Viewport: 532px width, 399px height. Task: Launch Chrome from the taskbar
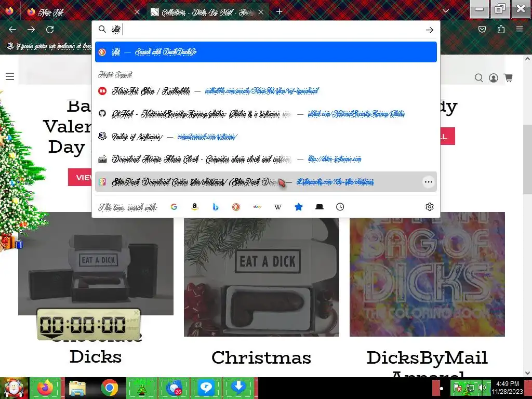tap(109, 388)
